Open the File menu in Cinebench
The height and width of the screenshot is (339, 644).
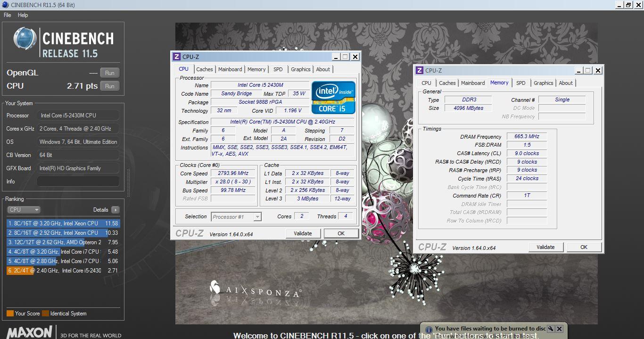(8, 15)
